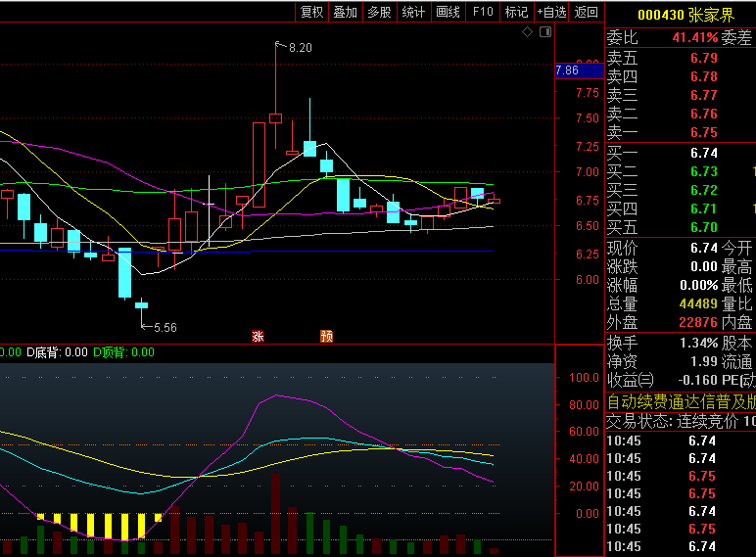The height and width of the screenshot is (557, 756).
Task: Click the 返回 back button
Action: 586,12
